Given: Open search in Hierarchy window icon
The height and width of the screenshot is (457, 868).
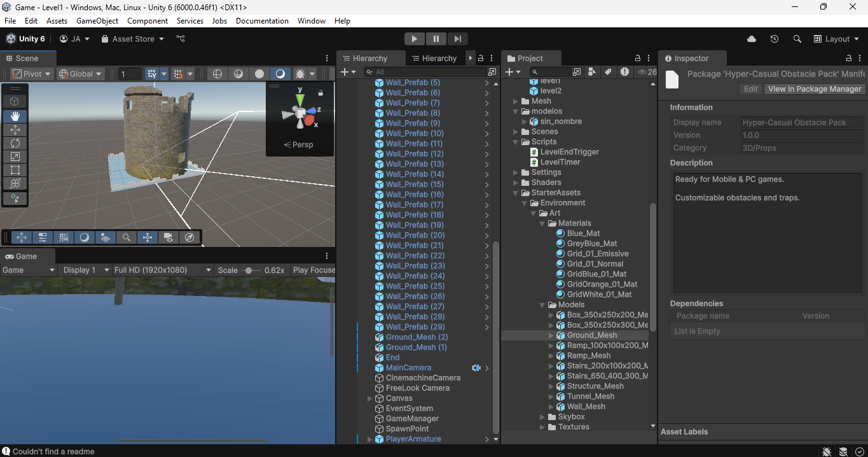Looking at the screenshot, I should point(492,72).
